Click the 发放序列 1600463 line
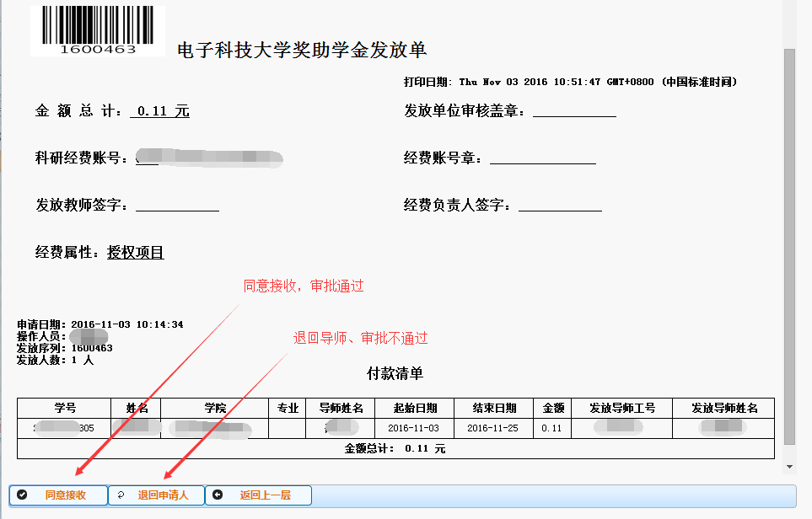This screenshot has width=812, height=519. click(65, 348)
